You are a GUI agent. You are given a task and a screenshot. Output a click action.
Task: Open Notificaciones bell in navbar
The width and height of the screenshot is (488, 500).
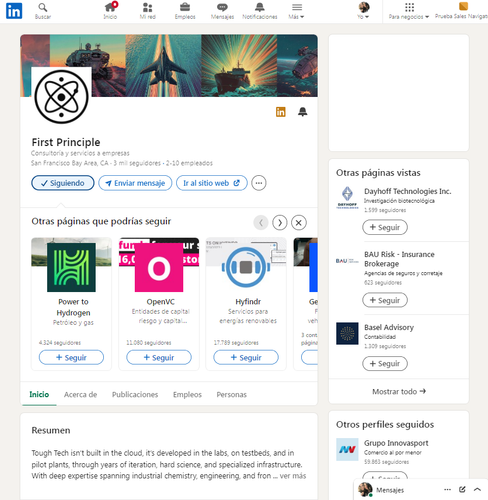(260, 11)
